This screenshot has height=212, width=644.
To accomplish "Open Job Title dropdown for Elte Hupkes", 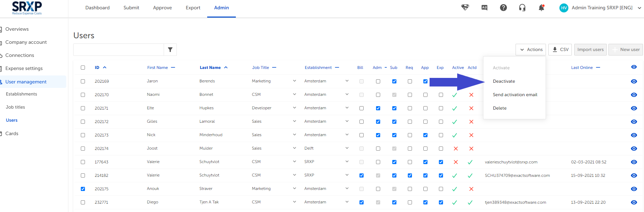I will click(x=294, y=108).
